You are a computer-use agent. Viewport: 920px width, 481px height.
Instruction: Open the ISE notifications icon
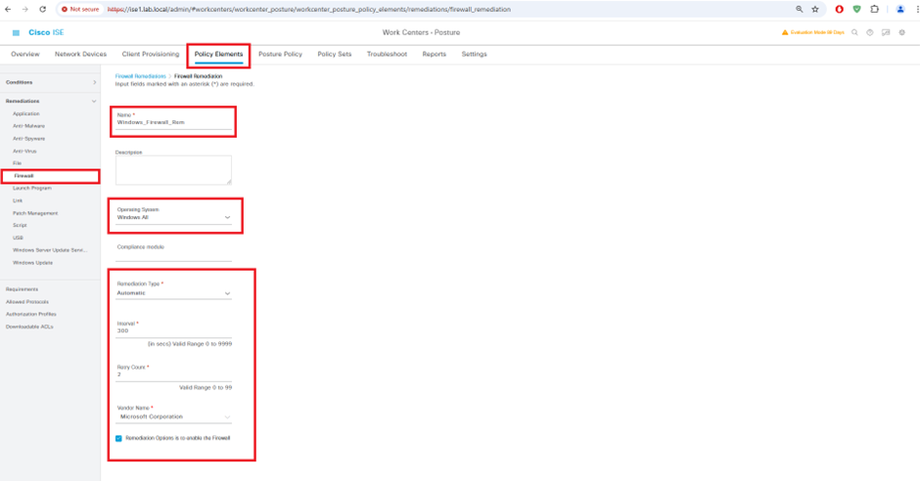point(886,32)
